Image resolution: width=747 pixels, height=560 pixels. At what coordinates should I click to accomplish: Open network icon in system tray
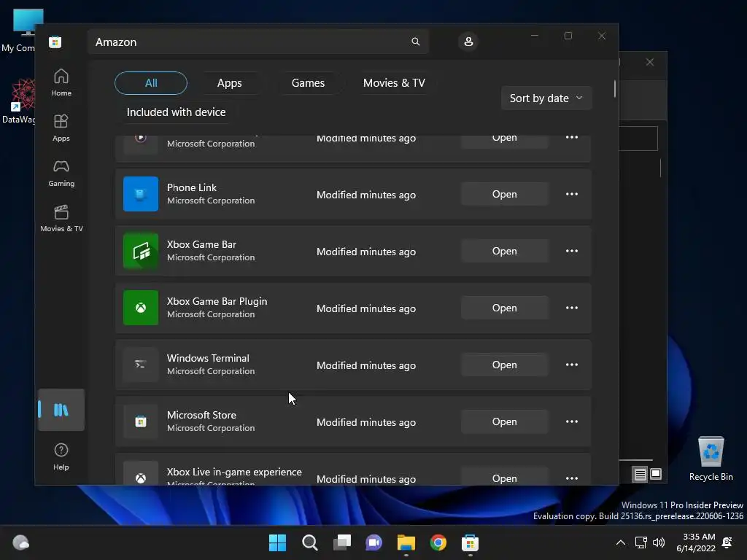640,542
